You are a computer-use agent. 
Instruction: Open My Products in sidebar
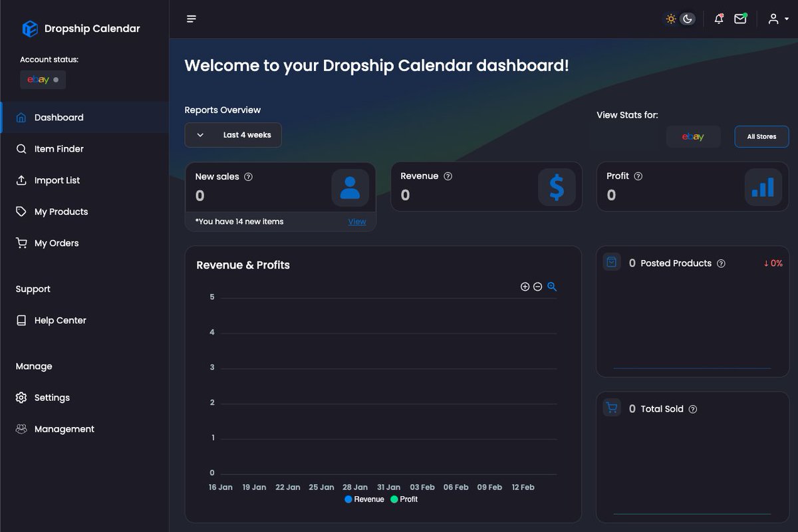84,211
